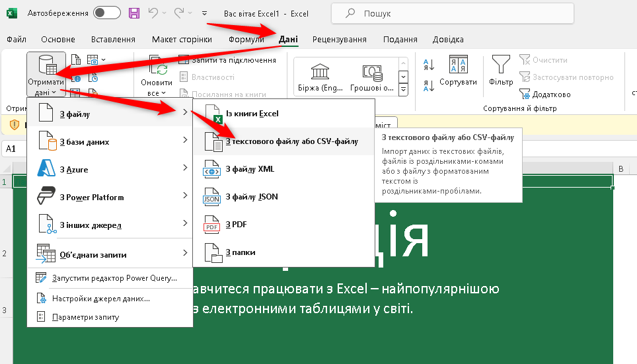Open Настройки джерел даних
The width and height of the screenshot is (637, 364).
(109, 299)
